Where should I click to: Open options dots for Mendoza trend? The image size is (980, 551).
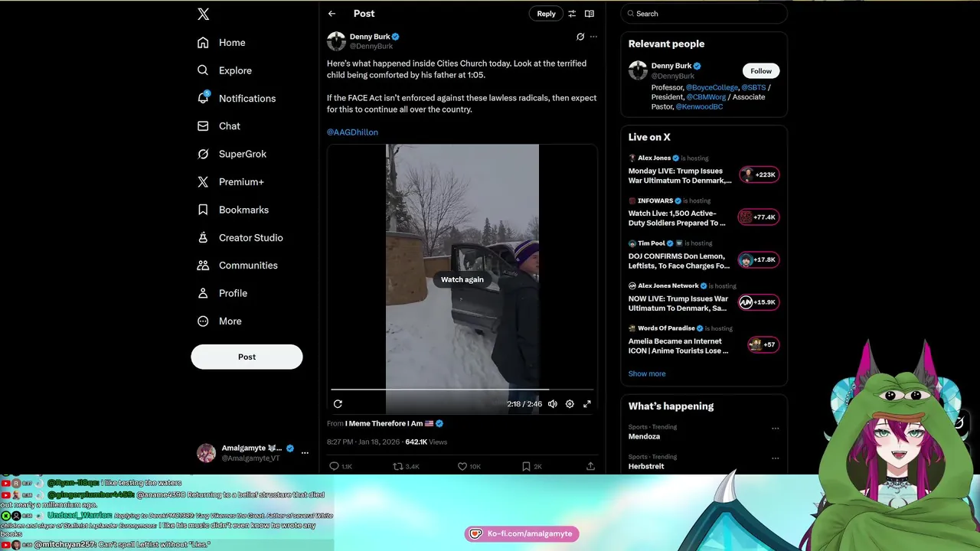tap(775, 429)
